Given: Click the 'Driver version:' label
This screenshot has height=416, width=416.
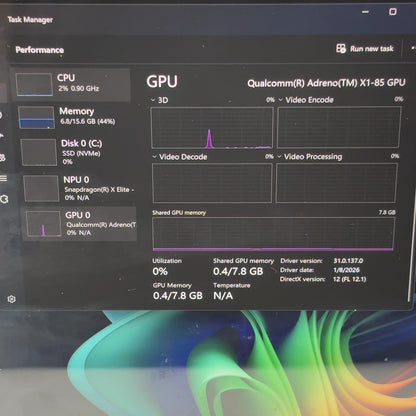Looking at the screenshot, I should [301, 261].
